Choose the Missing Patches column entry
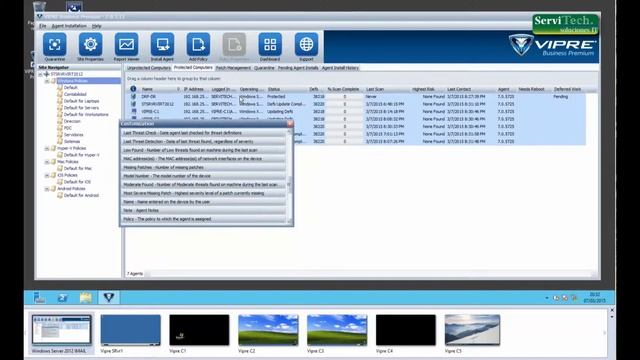This screenshot has width=640, height=360. pos(204,167)
